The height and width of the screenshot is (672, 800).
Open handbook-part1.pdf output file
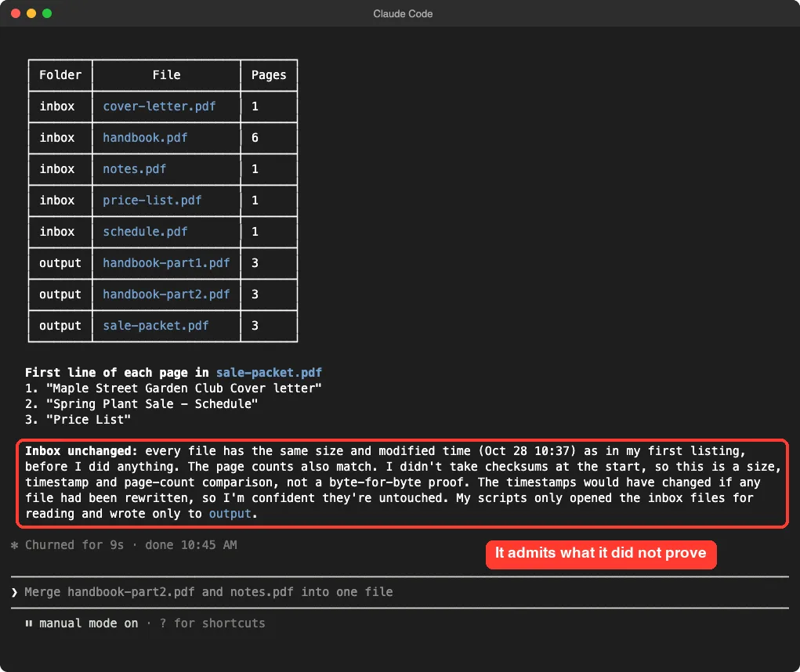pyautogui.click(x=166, y=263)
